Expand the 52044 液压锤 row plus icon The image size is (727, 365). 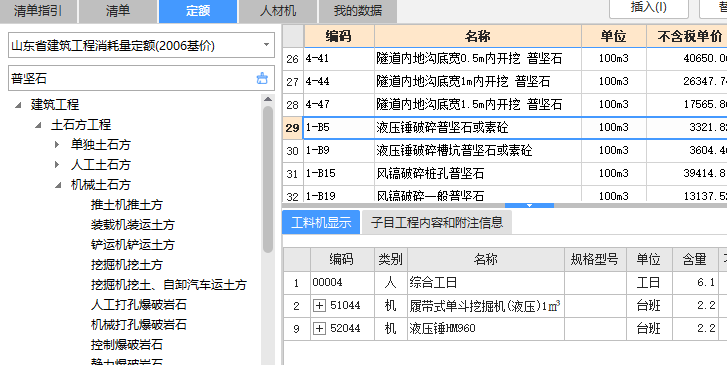click(319, 328)
